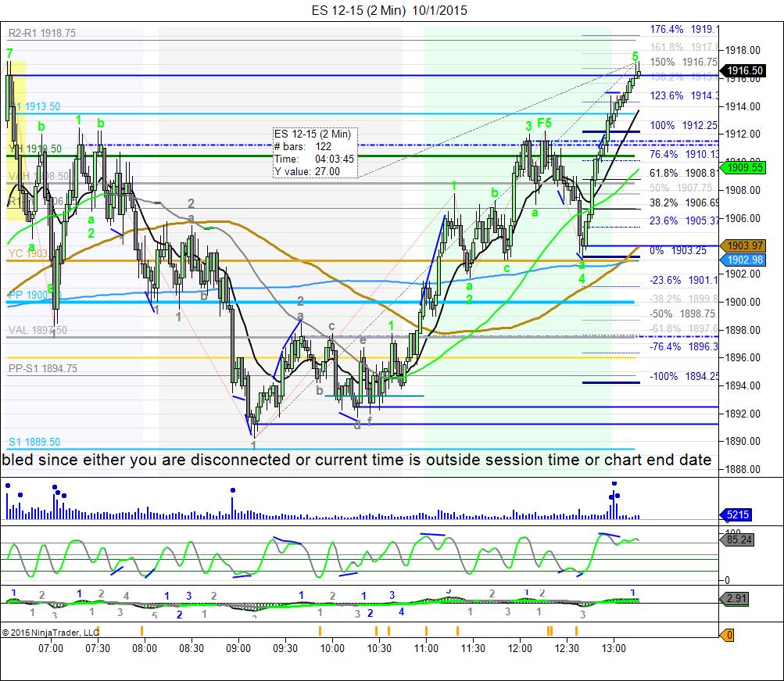This screenshot has height=681, width=784.
Task: Select the VAL 1897.50 level label
Action: 38,330
